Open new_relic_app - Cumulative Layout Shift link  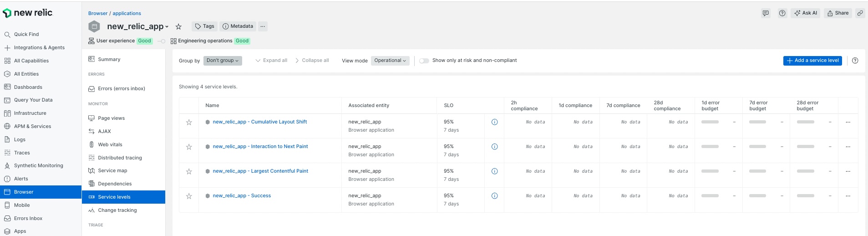260,122
